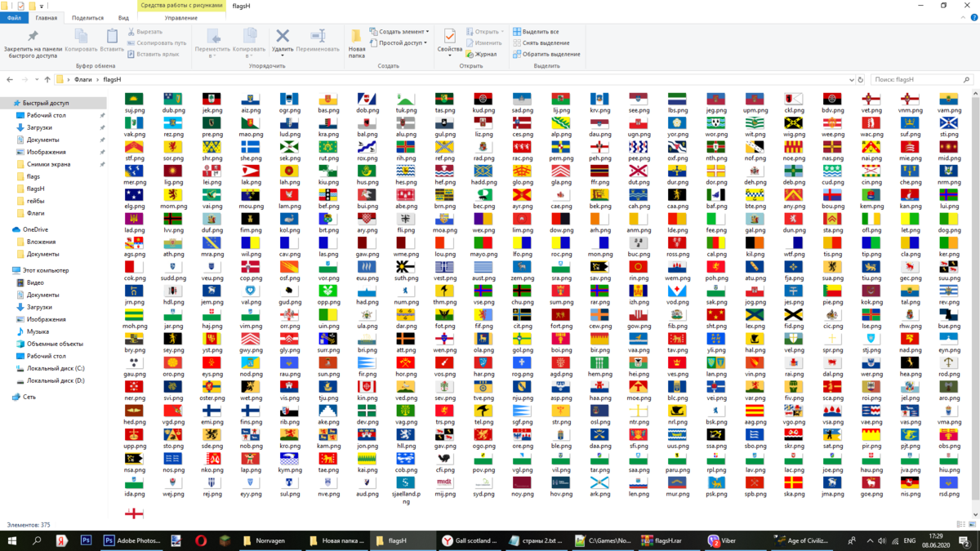The height and width of the screenshot is (551, 980).
Task: Click Выделить все
Action: (536, 32)
